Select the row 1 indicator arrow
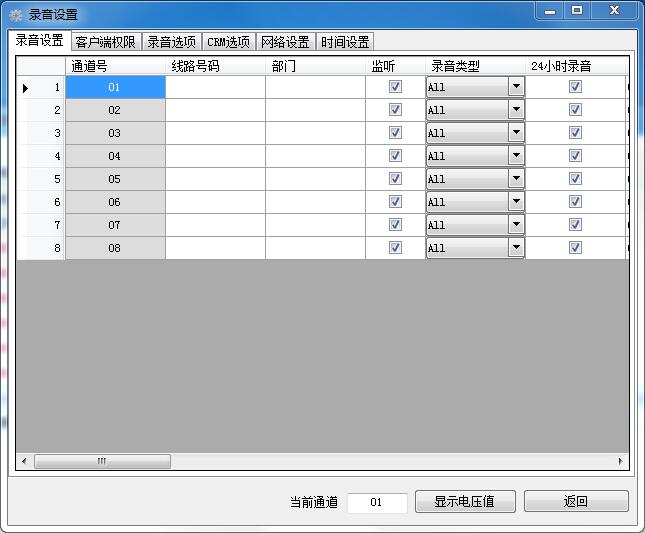645x533 pixels. tap(26, 88)
